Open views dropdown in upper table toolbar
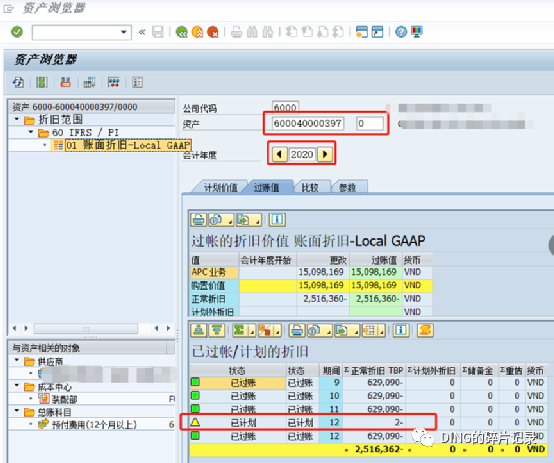 (221, 220)
